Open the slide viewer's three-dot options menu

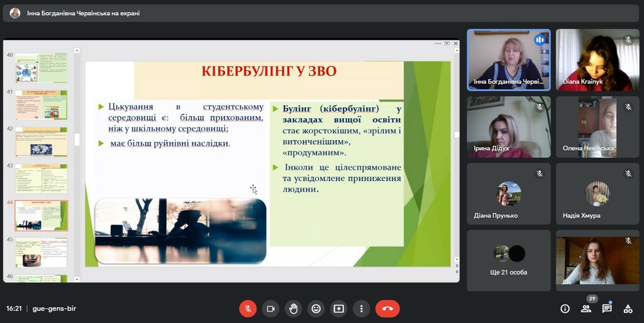(x=438, y=43)
